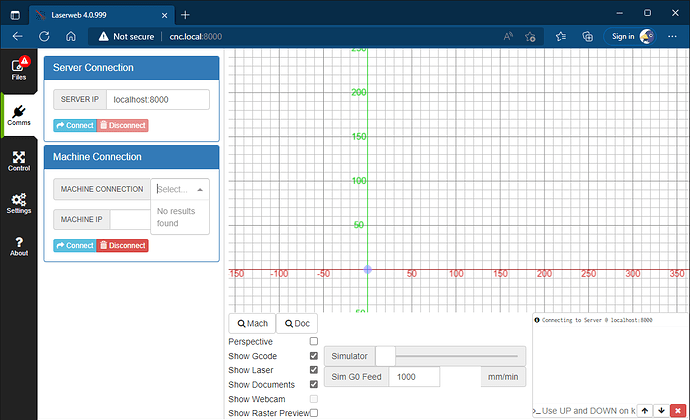Clear console with red X button

676,411
